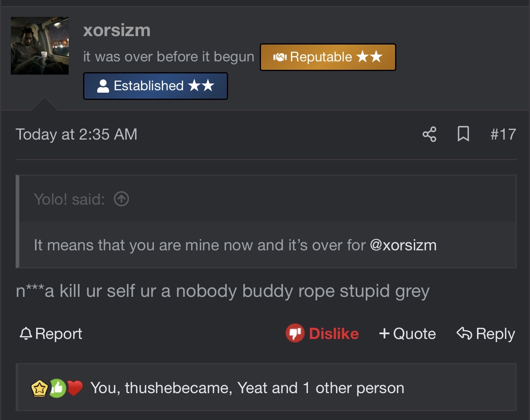The width and height of the screenshot is (530, 420).
Task: Click the bell icon beside Report
Action: click(x=26, y=333)
